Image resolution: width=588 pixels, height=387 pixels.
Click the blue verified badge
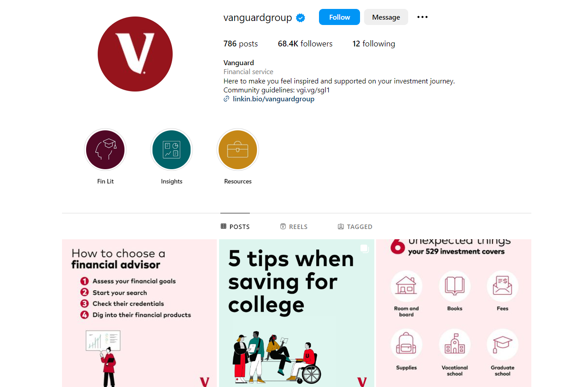301,18
